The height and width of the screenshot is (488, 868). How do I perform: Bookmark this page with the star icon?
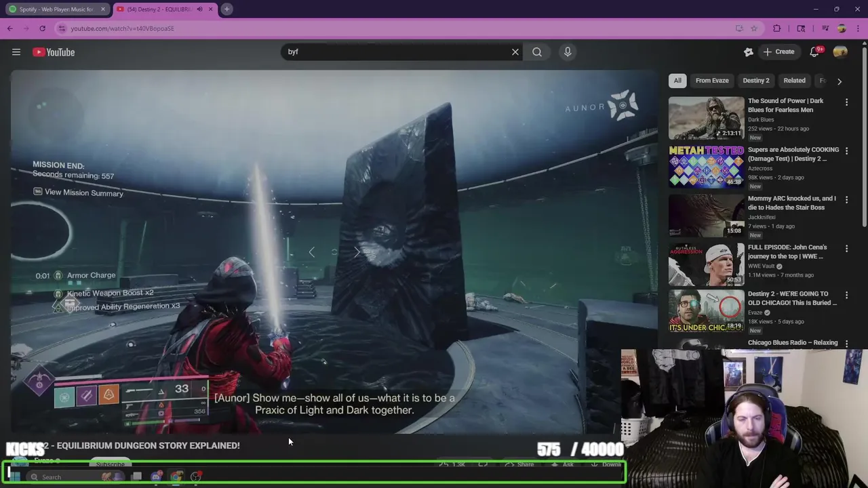pos(754,28)
